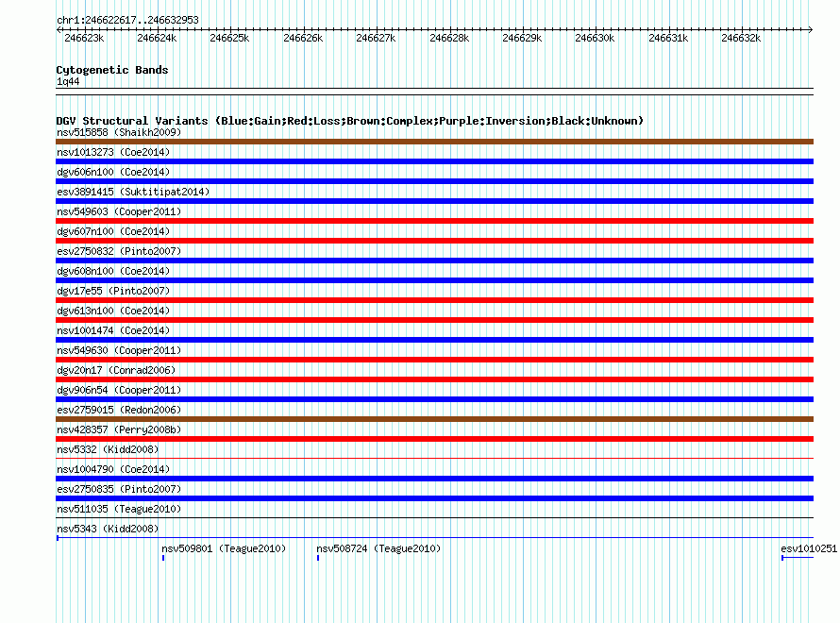
Task: Select nsv509801 (Teague2010) label
Action: [x=224, y=548]
